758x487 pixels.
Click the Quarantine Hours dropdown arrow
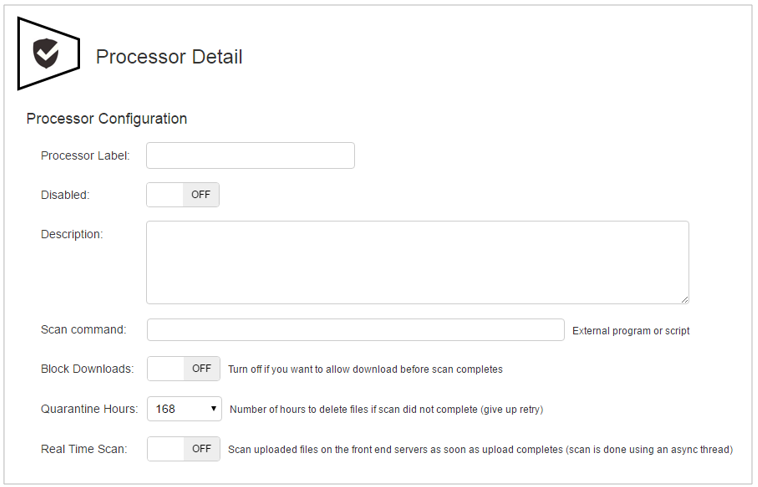tap(213, 409)
